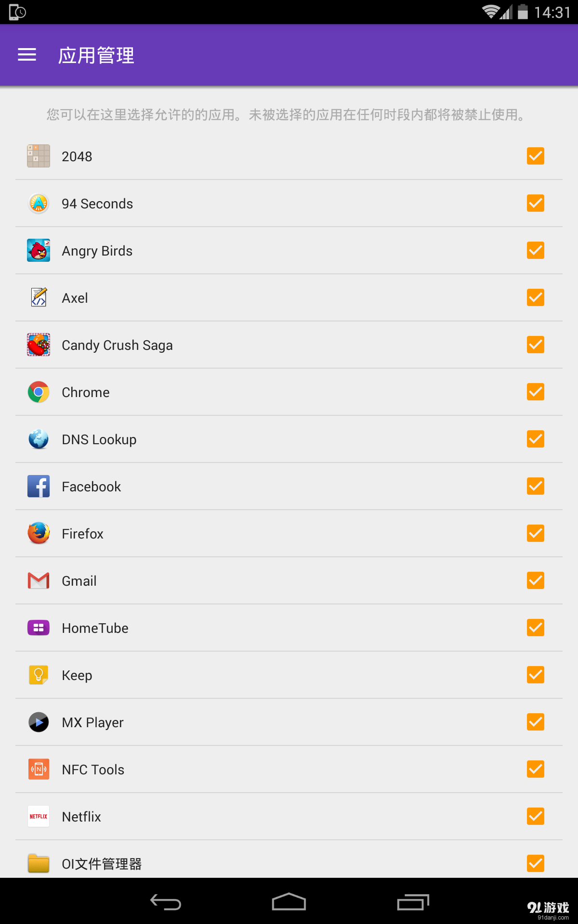The width and height of the screenshot is (578, 924).
Task: Tap the NFC Tools icon
Action: (39, 769)
